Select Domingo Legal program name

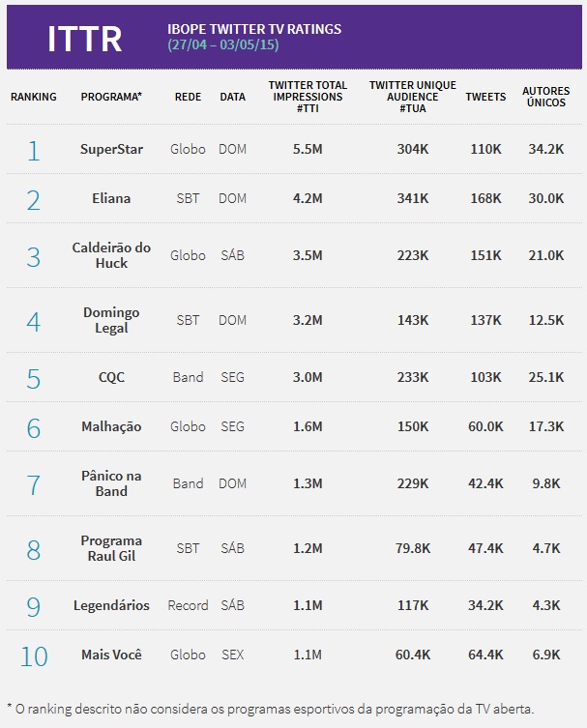(x=111, y=320)
